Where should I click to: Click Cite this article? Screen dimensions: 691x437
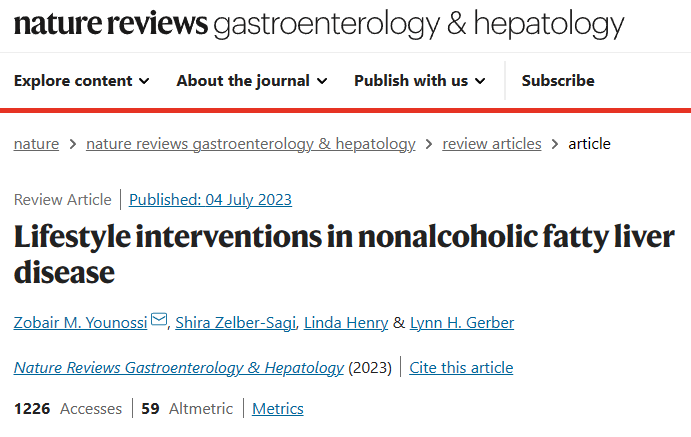[461, 368]
